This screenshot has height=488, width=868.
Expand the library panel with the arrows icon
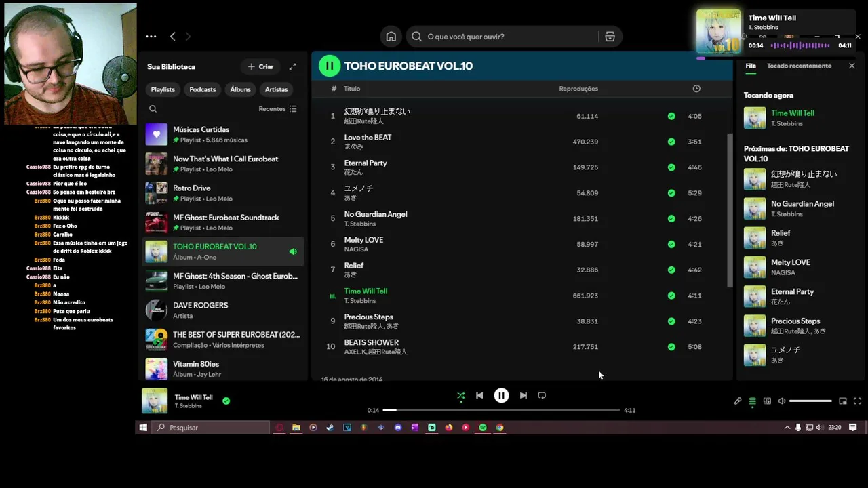click(292, 66)
